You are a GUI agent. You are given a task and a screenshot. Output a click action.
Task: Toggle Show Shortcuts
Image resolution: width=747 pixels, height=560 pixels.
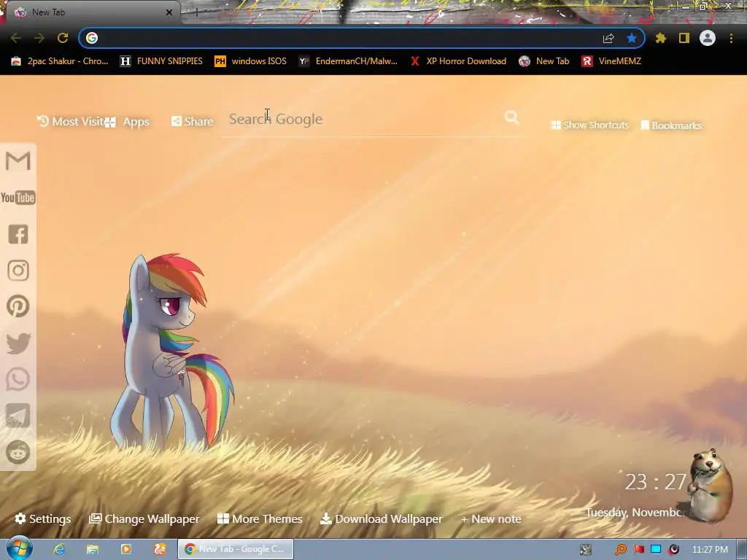click(x=590, y=125)
